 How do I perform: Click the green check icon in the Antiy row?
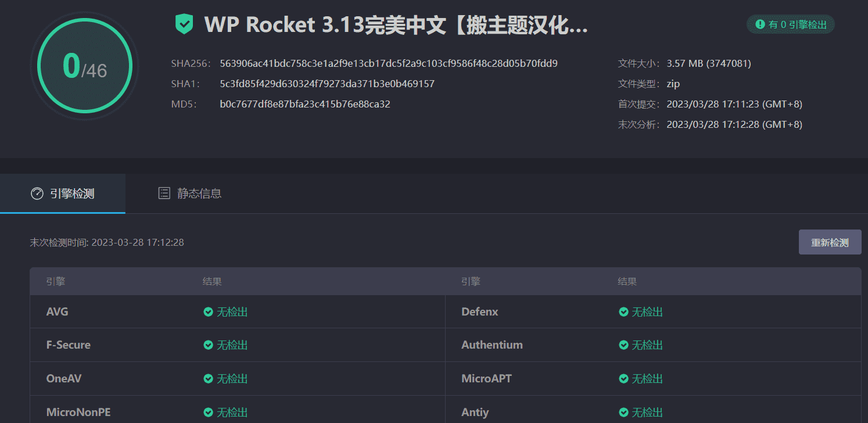point(623,413)
